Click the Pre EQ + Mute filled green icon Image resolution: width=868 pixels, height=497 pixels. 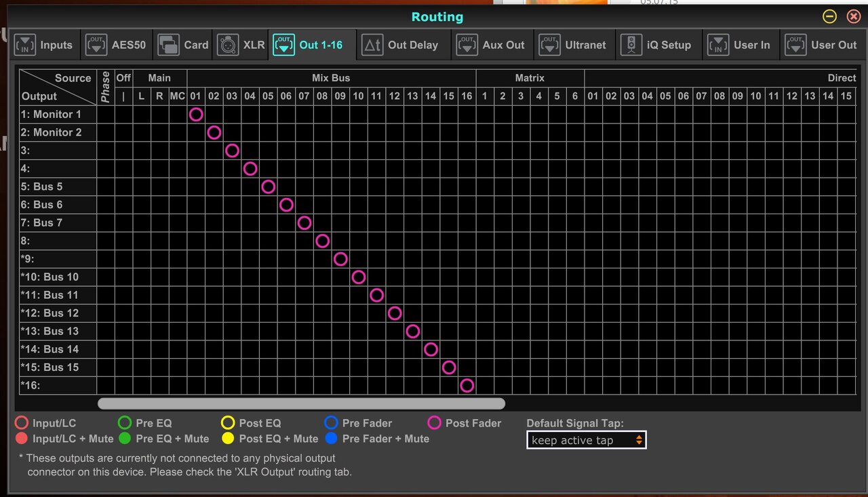[x=125, y=439]
